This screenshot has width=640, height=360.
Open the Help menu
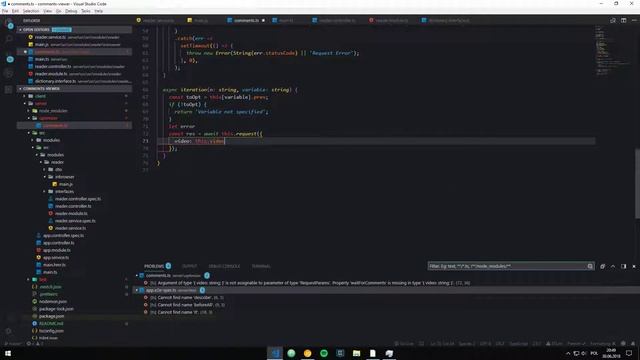coord(98,11)
